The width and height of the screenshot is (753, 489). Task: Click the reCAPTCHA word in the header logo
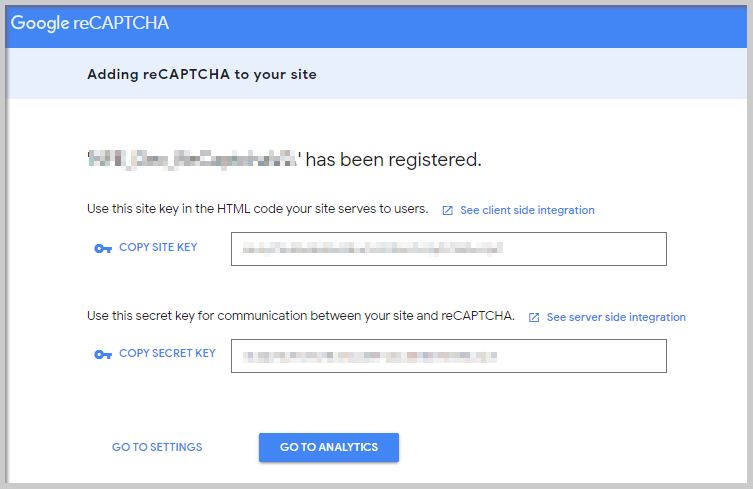click(121, 23)
